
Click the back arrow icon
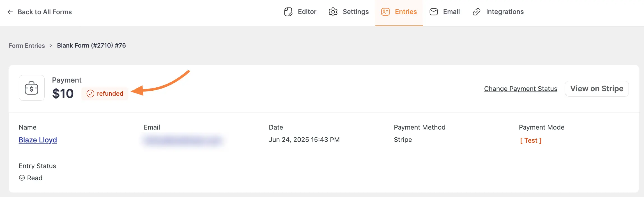point(10,12)
